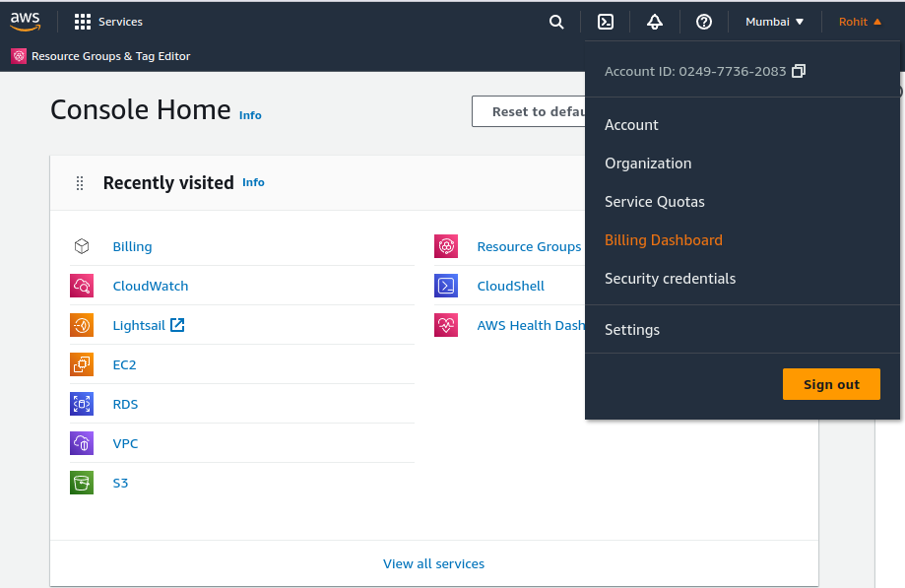Select Organization in the user menu
The image size is (905, 588).
[x=648, y=163]
